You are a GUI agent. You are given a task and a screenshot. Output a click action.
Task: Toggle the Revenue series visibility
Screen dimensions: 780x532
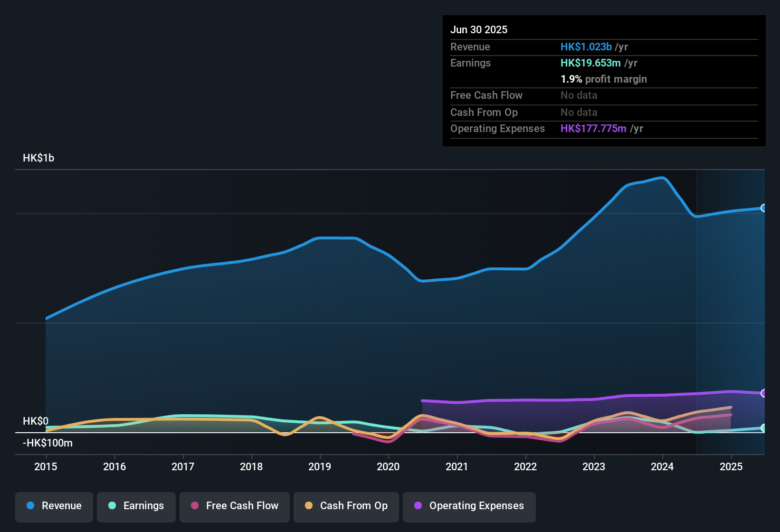54,506
